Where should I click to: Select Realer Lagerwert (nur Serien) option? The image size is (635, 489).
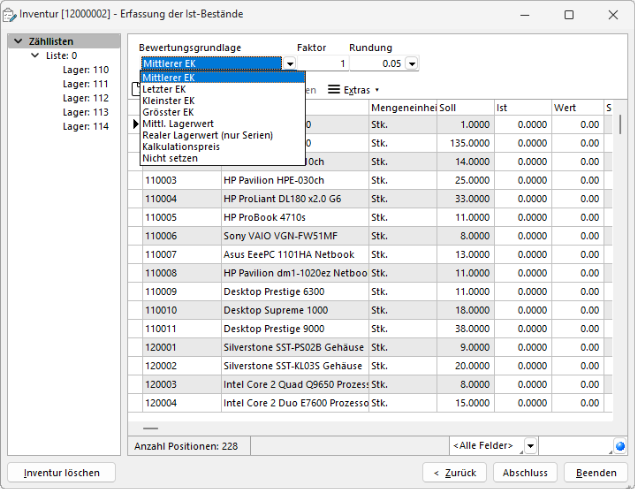pos(207,135)
